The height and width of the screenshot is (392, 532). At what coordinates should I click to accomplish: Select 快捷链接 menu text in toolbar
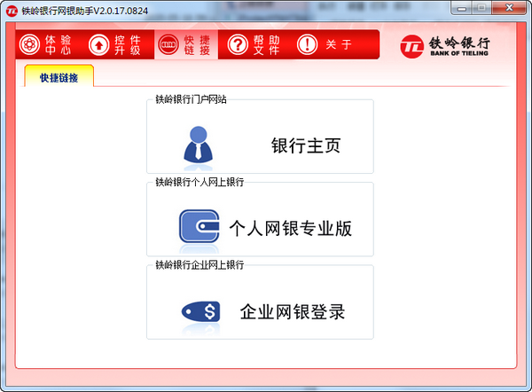tap(197, 45)
